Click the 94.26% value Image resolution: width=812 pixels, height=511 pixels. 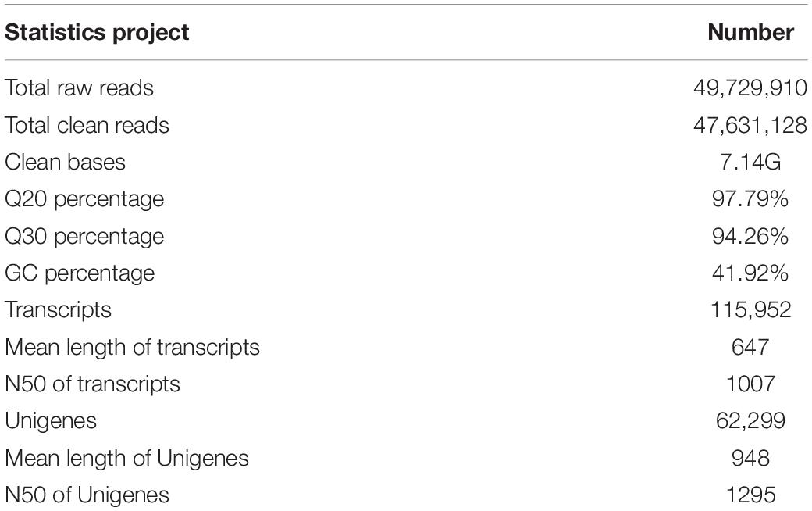(750, 236)
